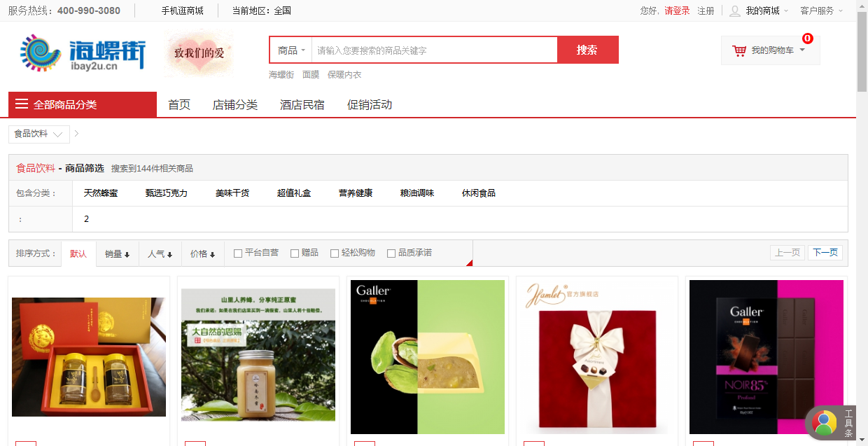Click the arrow after 食品饮料 breadcrumb

(x=76, y=134)
